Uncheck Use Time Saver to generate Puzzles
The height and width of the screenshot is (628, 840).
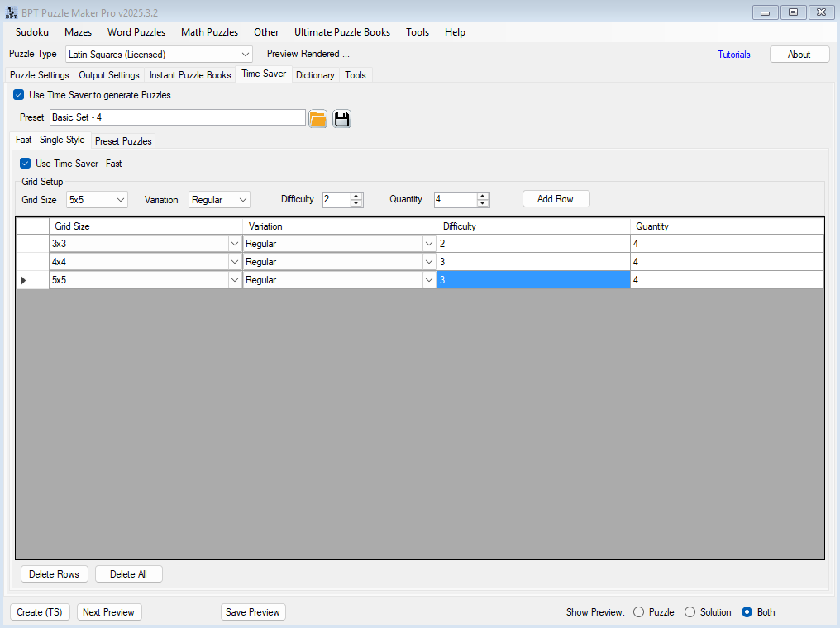point(19,95)
